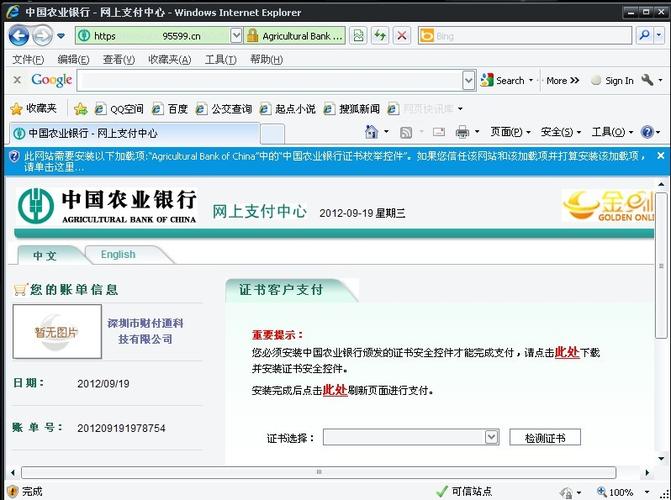The image size is (671, 500).
Task: Click the blue Help question mark icon
Action: (647, 132)
